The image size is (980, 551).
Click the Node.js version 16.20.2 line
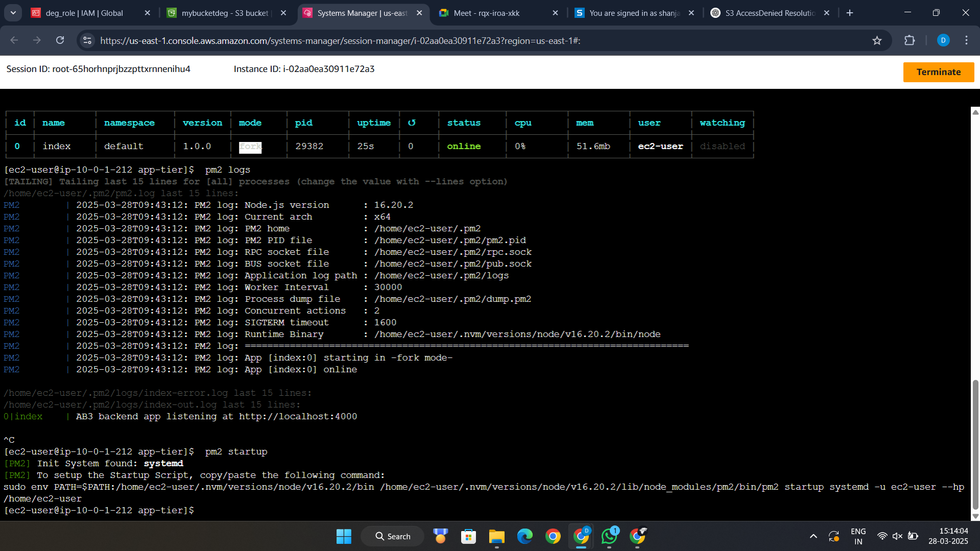coord(208,205)
